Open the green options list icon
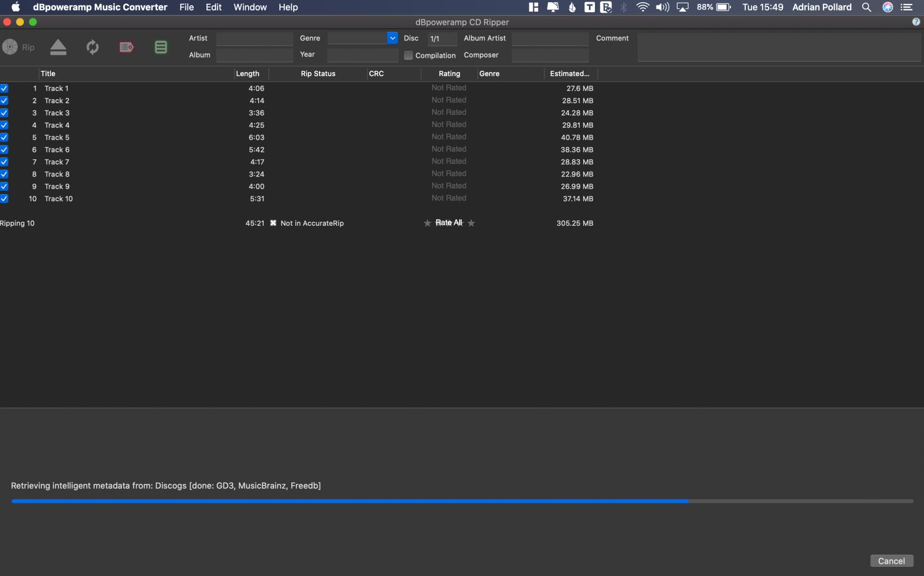The height and width of the screenshot is (576, 924). [161, 47]
